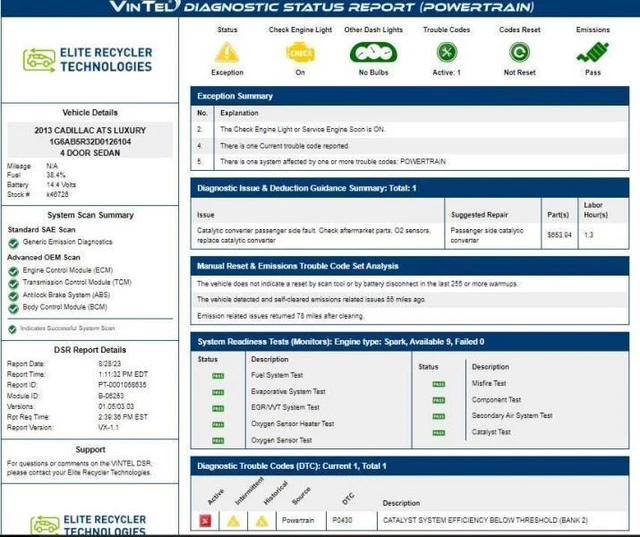Click the Catalytic converter passenger side fault issue text
The width and height of the screenshot is (640, 537).
click(313, 235)
